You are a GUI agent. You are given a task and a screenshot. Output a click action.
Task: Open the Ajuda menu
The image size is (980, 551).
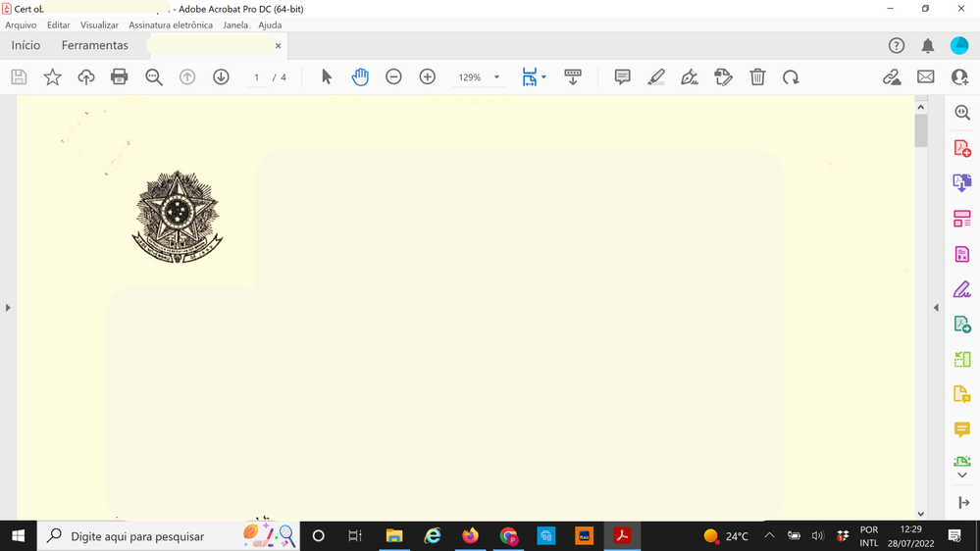point(270,25)
